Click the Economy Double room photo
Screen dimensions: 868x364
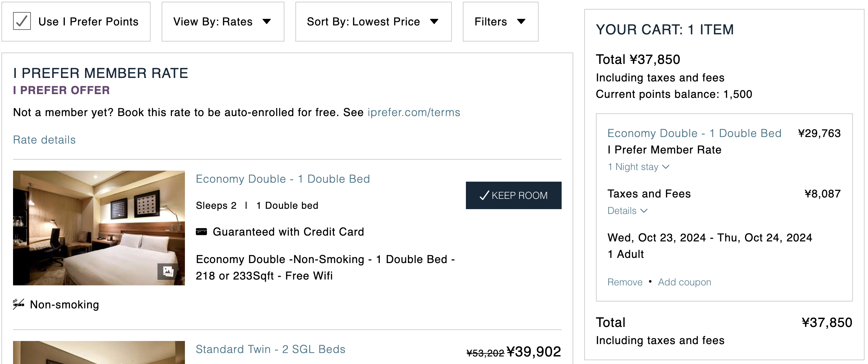pyautogui.click(x=99, y=228)
